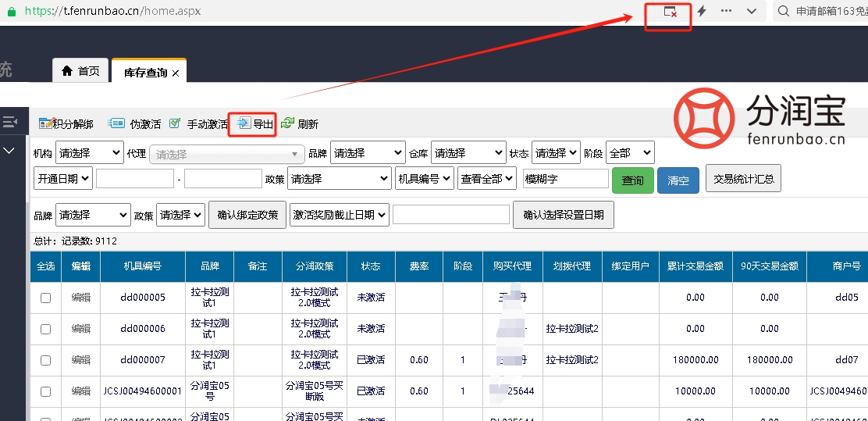Check the box for row dd000005

pos(46,298)
